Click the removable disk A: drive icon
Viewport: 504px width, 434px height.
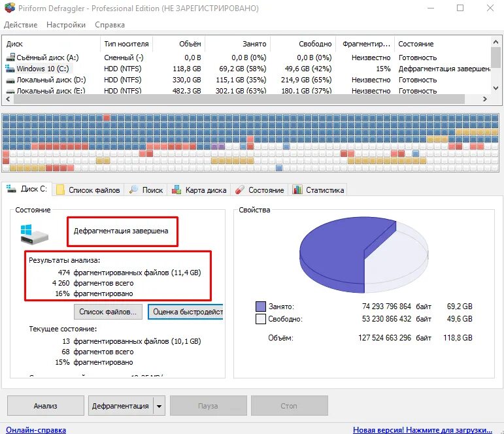point(10,58)
